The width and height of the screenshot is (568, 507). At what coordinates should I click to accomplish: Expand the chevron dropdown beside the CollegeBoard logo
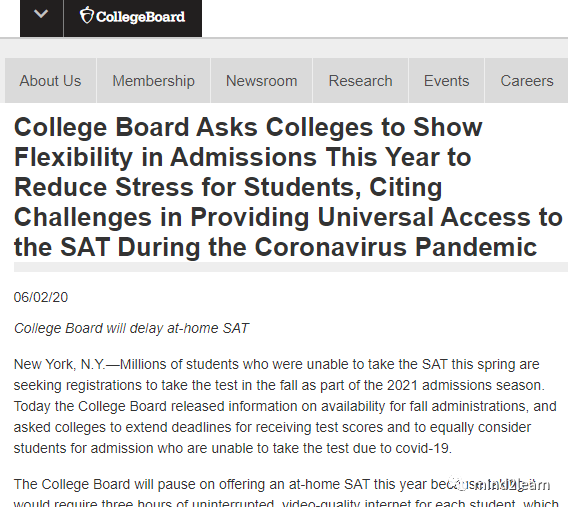tap(41, 14)
